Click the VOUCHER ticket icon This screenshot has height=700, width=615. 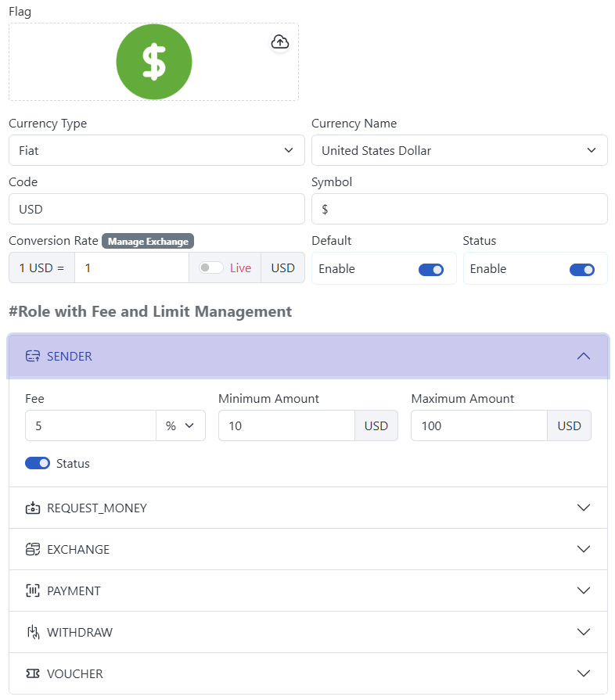point(32,673)
